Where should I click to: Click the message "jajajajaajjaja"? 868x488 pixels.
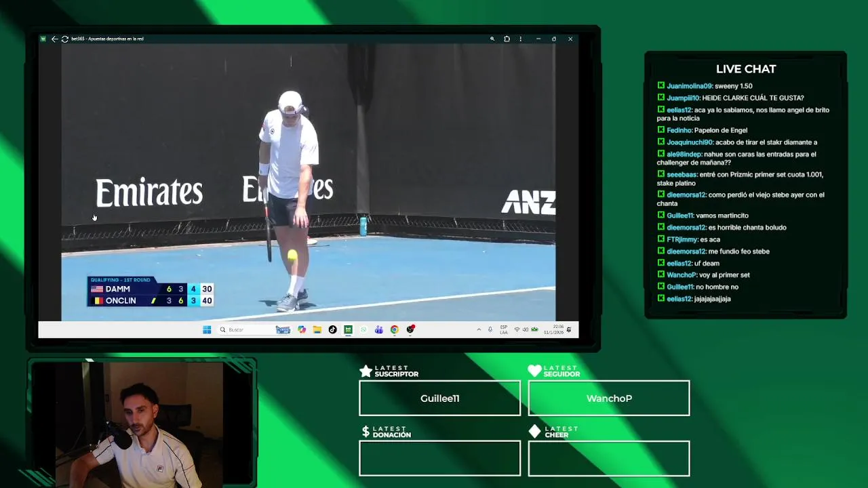(713, 299)
